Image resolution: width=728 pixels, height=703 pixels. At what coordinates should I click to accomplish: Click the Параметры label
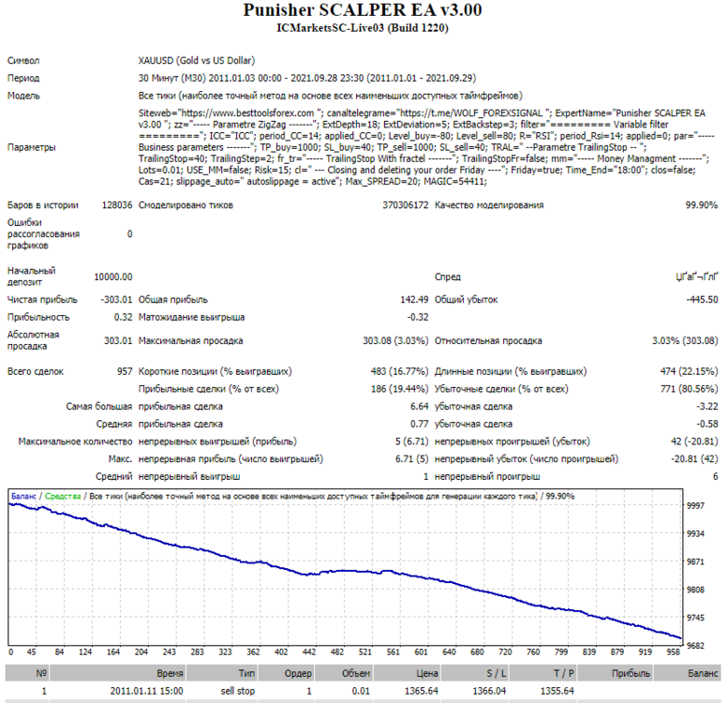32,147
